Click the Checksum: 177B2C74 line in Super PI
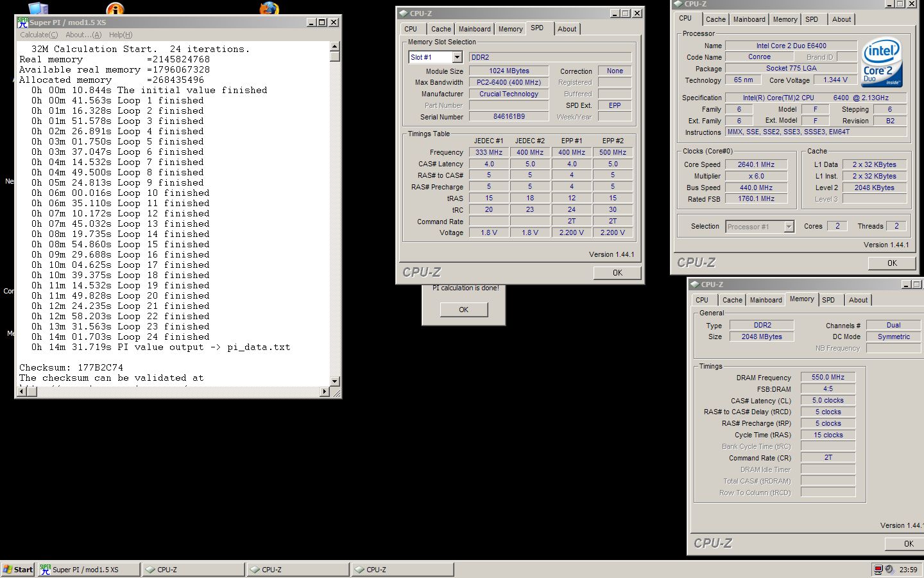The image size is (924, 578). [71, 368]
